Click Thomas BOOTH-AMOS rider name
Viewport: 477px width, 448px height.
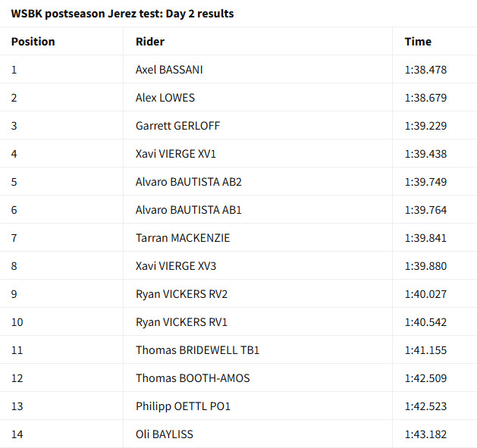(193, 378)
